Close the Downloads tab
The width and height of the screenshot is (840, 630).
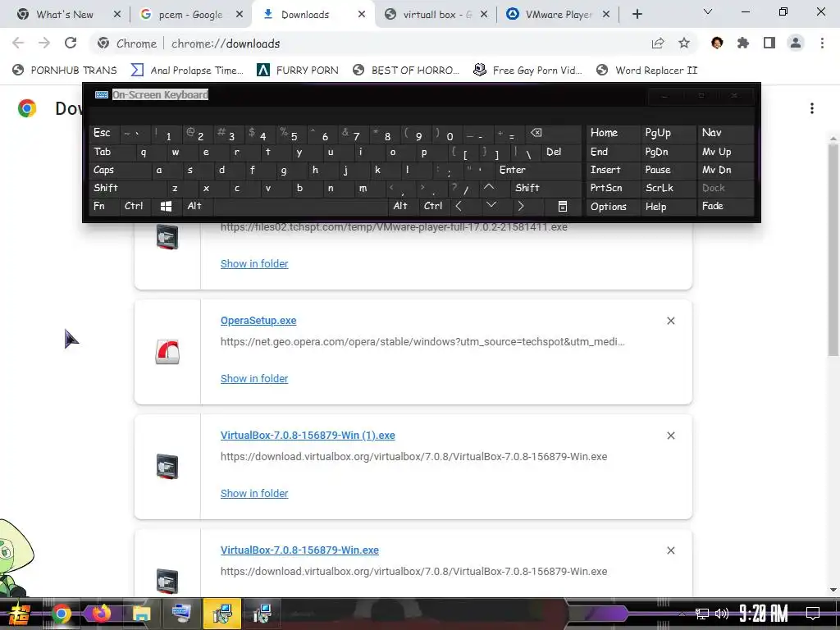click(x=362, y=15)
